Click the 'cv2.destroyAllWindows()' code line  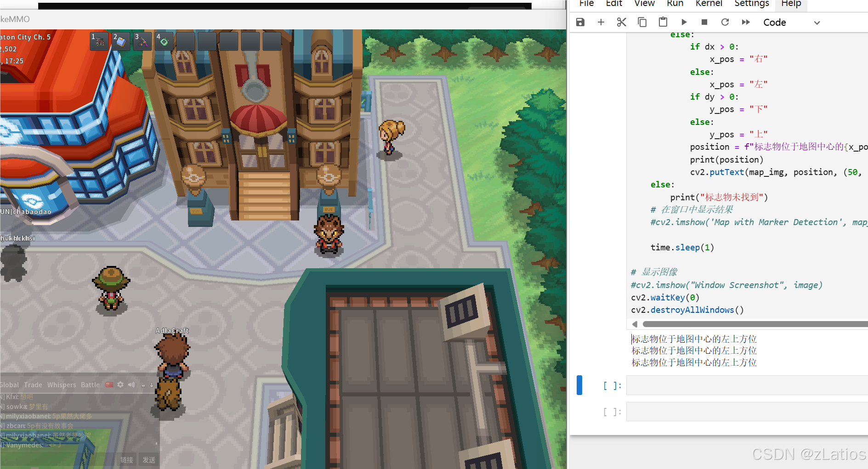687,310
